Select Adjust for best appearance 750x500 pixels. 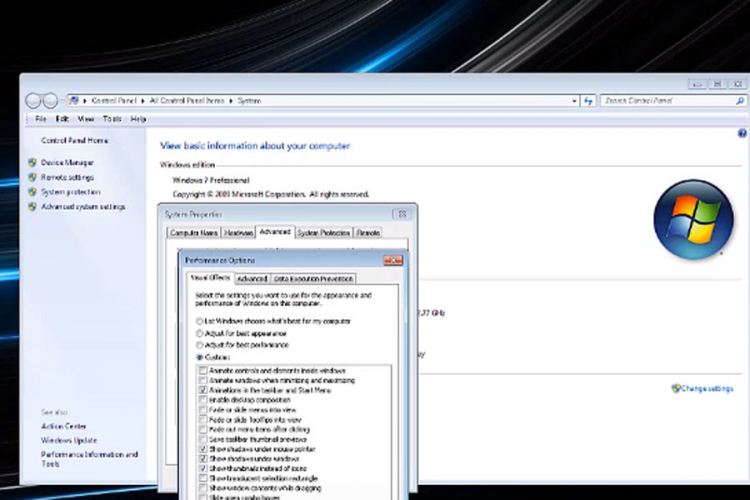(241, 333)
